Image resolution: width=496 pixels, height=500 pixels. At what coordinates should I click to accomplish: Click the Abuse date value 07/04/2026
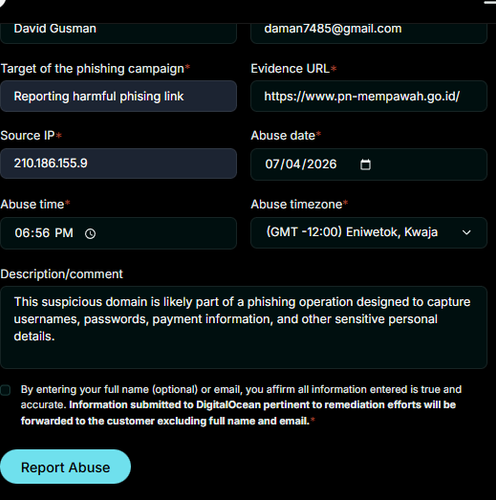[301, 164]
